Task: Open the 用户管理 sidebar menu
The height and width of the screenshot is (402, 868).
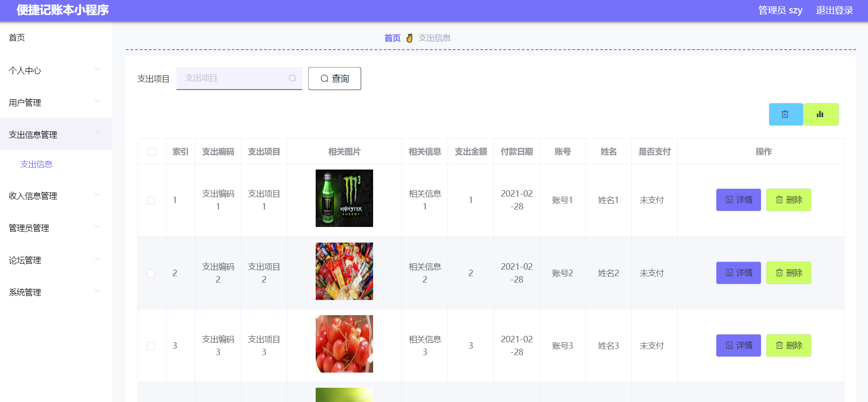Action: pos(56,102)
